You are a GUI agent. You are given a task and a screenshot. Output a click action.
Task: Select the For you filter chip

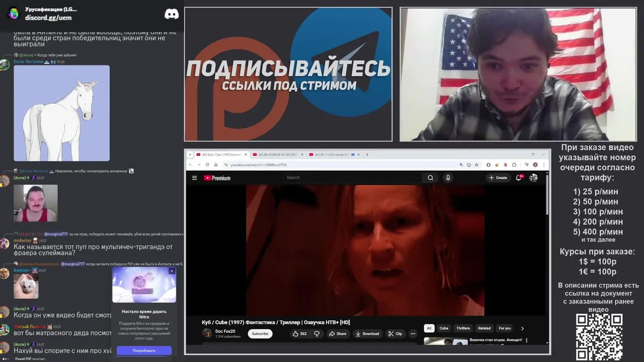pyautogui.click(x=505, y=328)
